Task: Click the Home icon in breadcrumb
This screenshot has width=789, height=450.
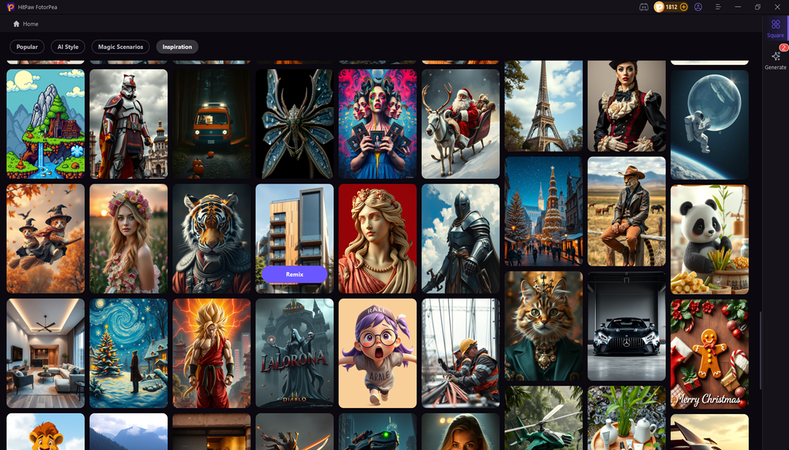Action: 16,24
